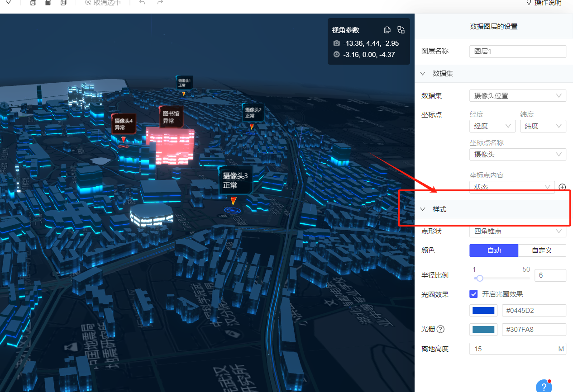Click the target coordinates -3.16, 0.00, -4.37

[x=369, y=55]
